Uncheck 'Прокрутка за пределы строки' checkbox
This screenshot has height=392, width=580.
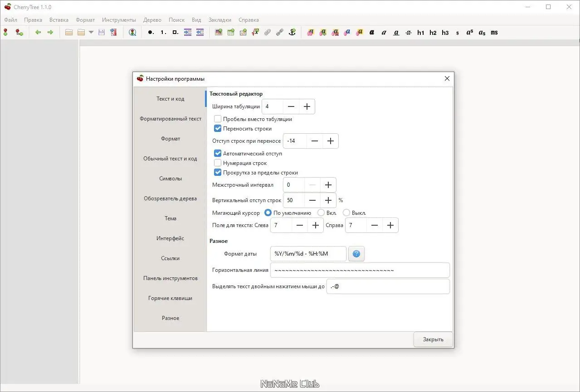tap(218, 173)
